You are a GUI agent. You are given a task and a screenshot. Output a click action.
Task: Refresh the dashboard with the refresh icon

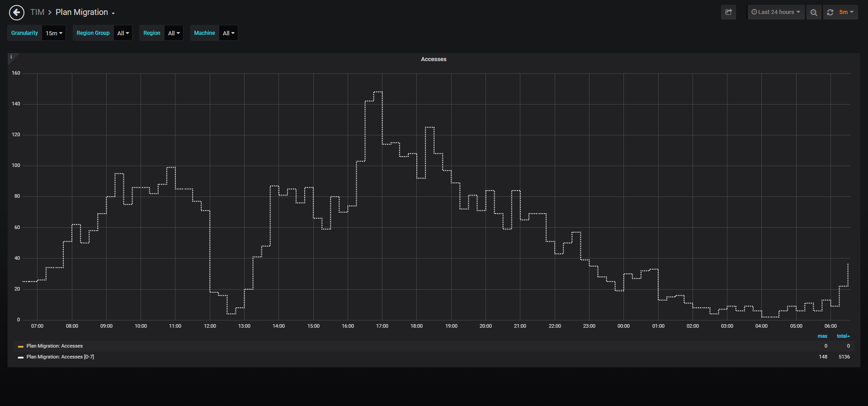tap(830, 12)
